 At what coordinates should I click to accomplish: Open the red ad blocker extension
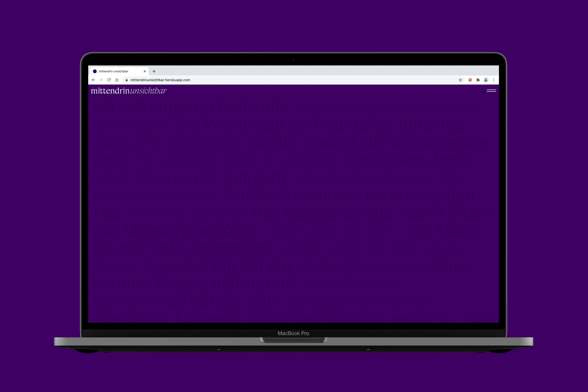470,80
